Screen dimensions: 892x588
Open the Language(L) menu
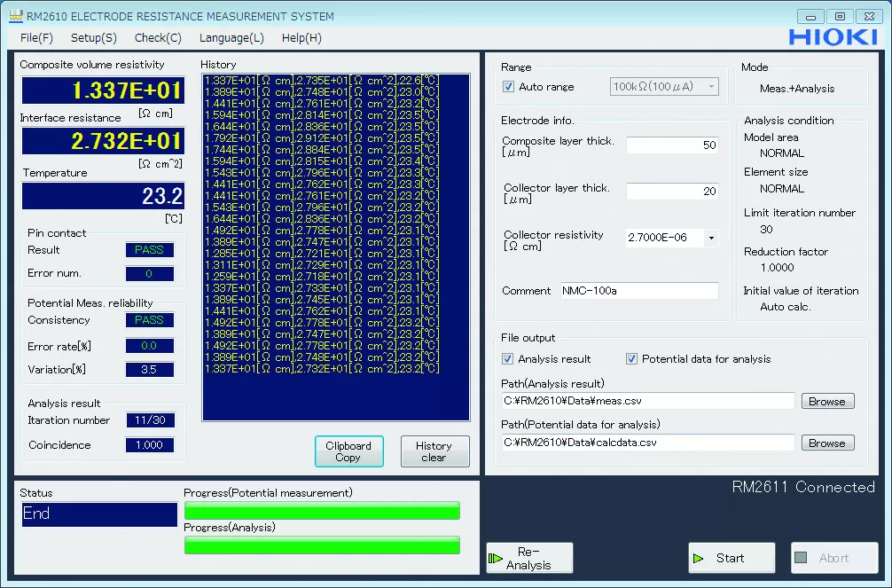pyautogui.click(x=231, y=38)
